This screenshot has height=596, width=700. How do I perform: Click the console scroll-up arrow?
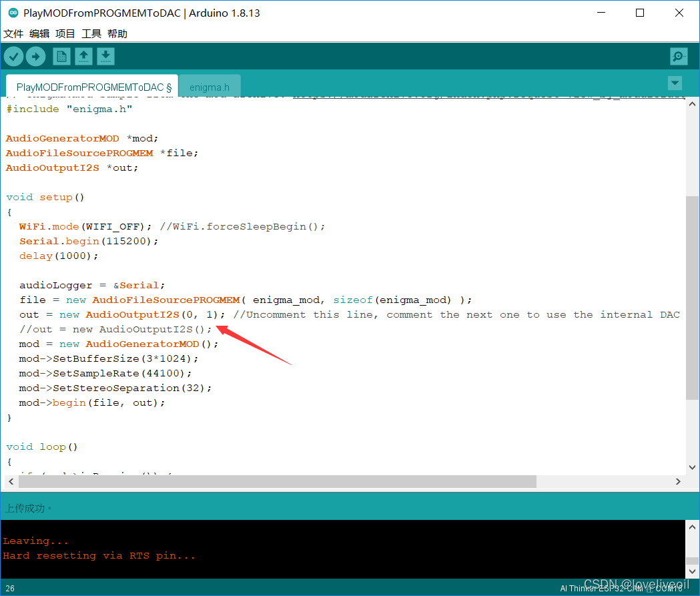tap(692, 527)
